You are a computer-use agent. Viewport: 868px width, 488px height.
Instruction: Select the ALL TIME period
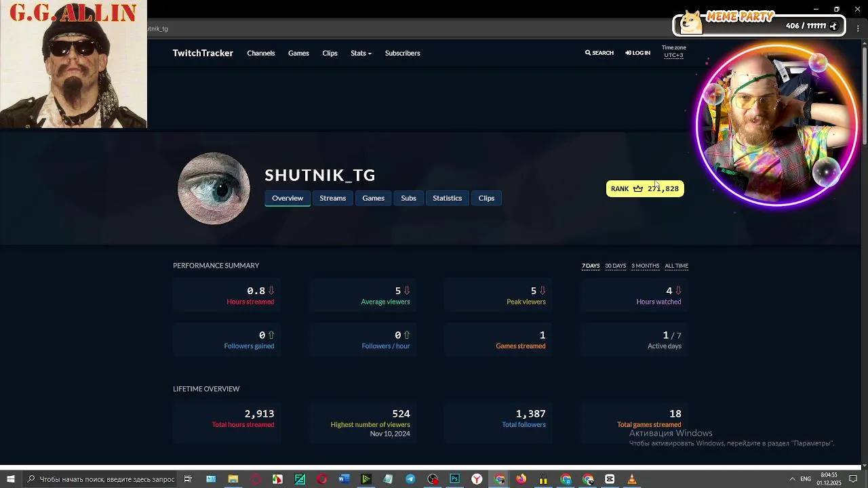[x=676, y=266]
